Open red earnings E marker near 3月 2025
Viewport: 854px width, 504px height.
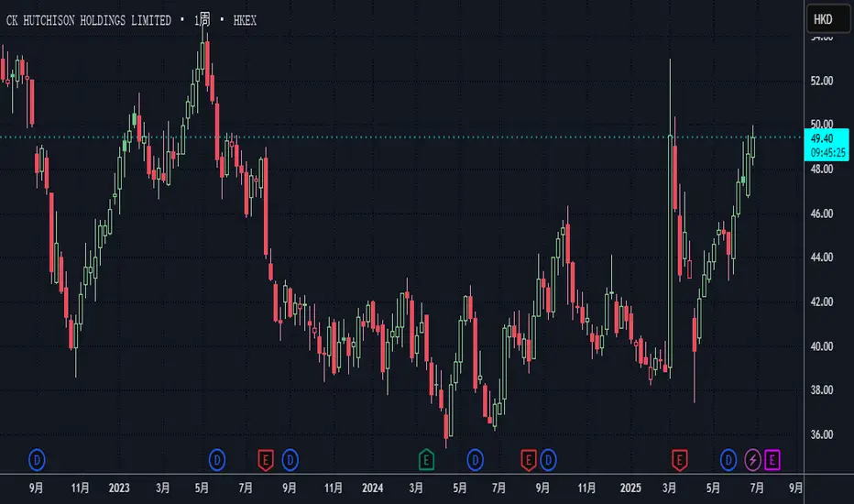[x=679, y=460]
